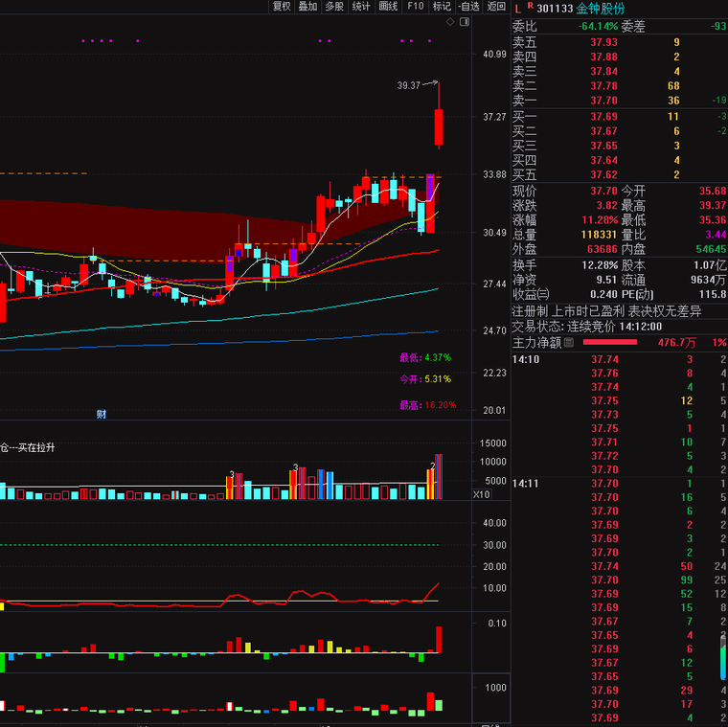Open F10 company information
Screen dimensions: 728x727
click(x=415, y=7)
